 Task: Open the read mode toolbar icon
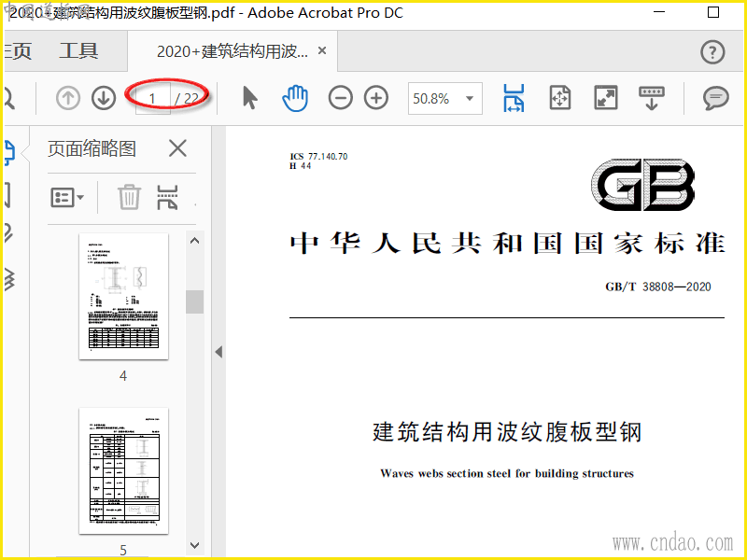coord(652,98)
